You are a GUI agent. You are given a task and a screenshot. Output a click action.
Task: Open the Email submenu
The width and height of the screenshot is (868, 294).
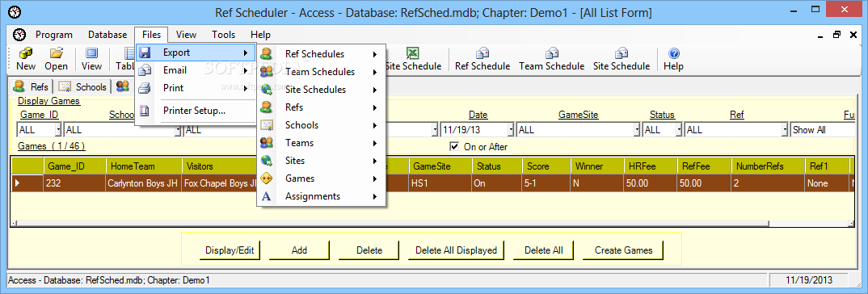tap(195, 70)
